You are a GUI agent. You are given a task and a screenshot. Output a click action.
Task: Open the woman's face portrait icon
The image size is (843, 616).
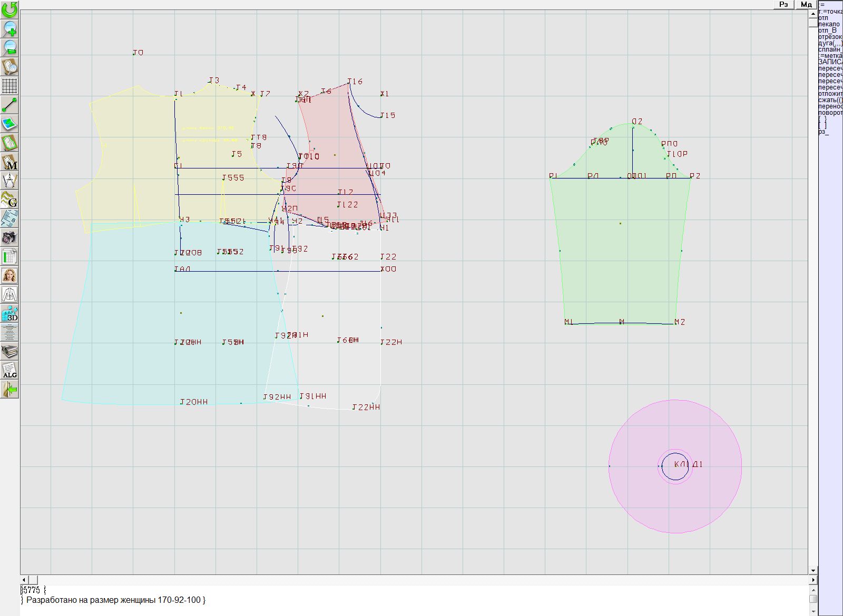pos(9,275)
